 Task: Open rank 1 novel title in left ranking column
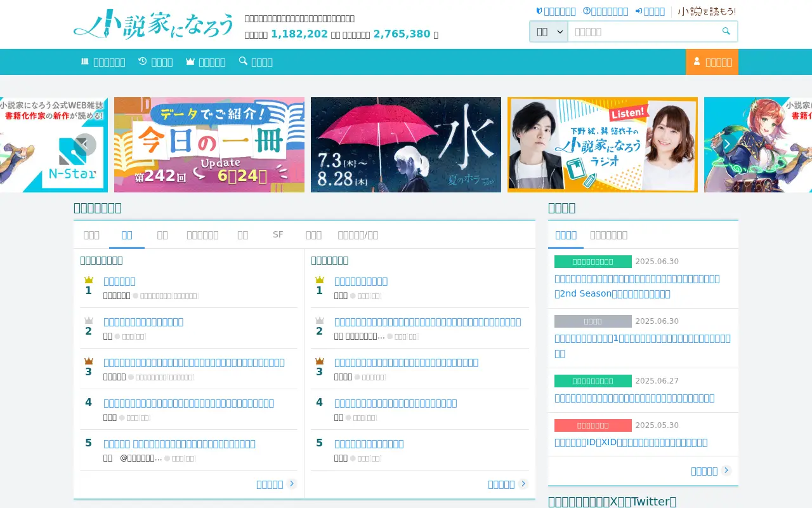tap(119, 281)
